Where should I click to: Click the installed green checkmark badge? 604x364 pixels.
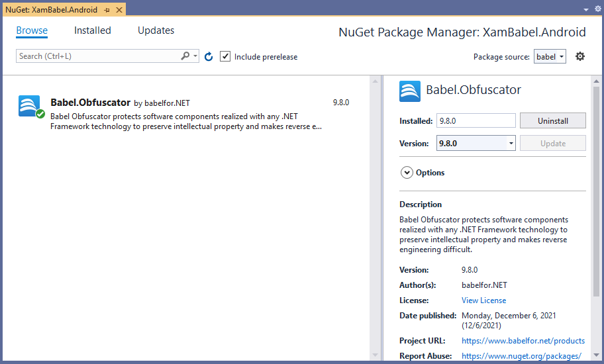(40, 114)
